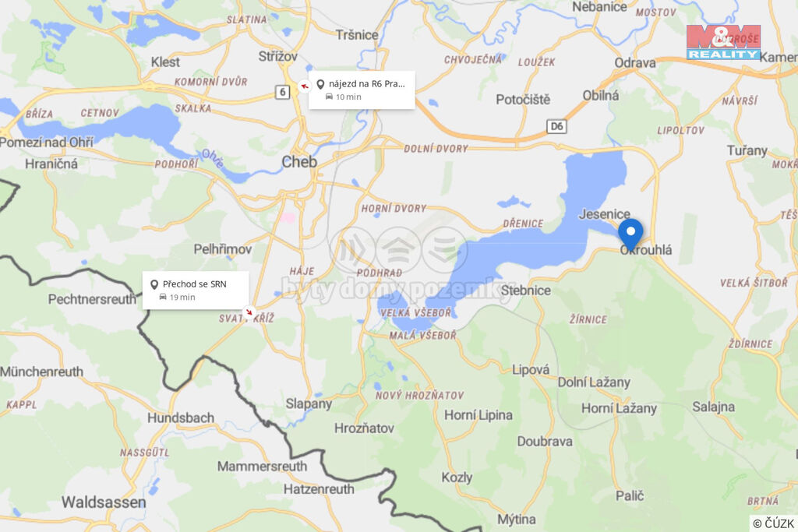
Task: Click the red arrow marker near Svatý Kříž
Action: (249, 312)
